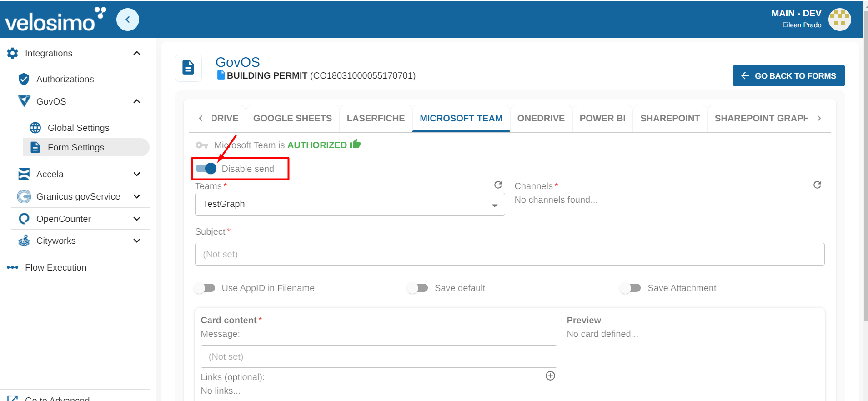
Task: Switch to the Google Sheets tab
Action: (x=292, y=118)
